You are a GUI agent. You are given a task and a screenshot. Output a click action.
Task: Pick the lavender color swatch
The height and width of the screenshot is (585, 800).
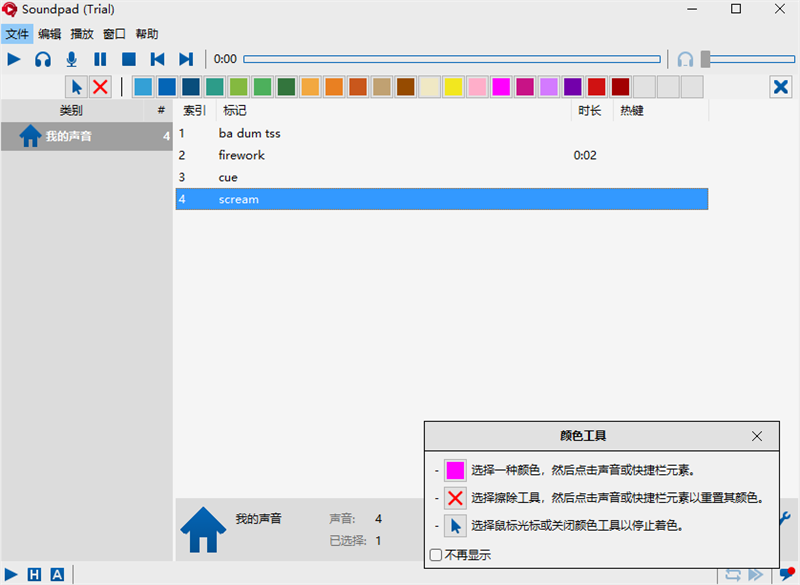click(x=548, y=87)
